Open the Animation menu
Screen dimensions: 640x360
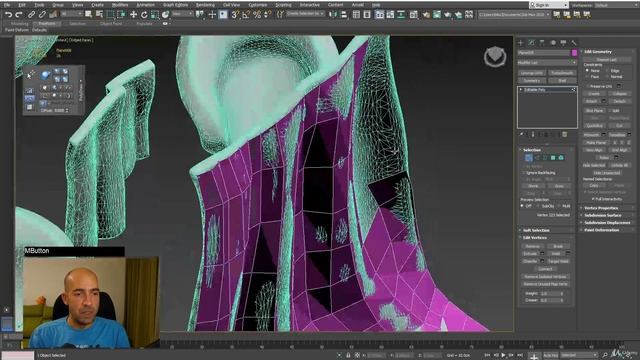[145, 5]
